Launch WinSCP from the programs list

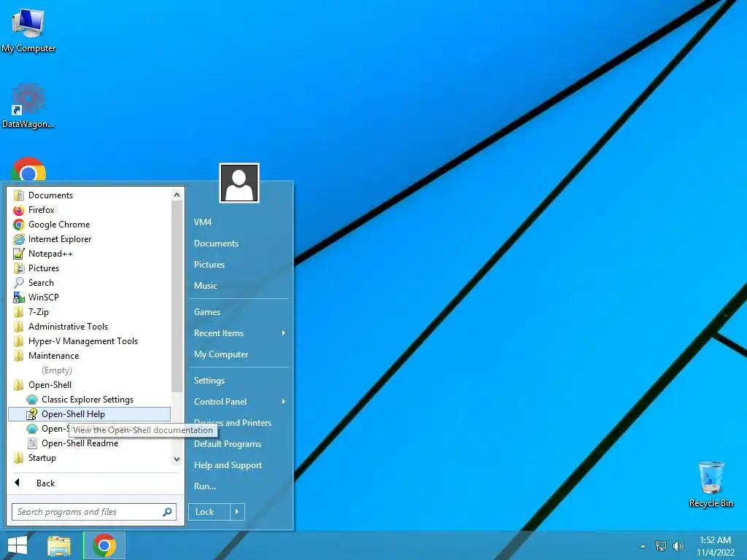coord(90,297)
